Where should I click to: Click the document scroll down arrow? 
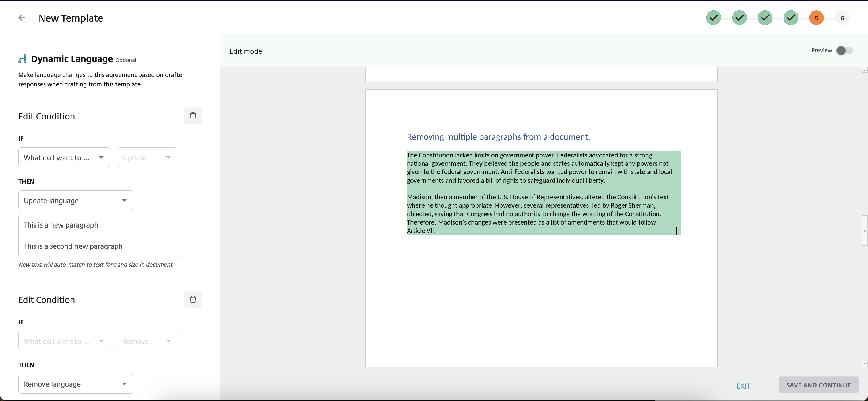tap(864, 364)
